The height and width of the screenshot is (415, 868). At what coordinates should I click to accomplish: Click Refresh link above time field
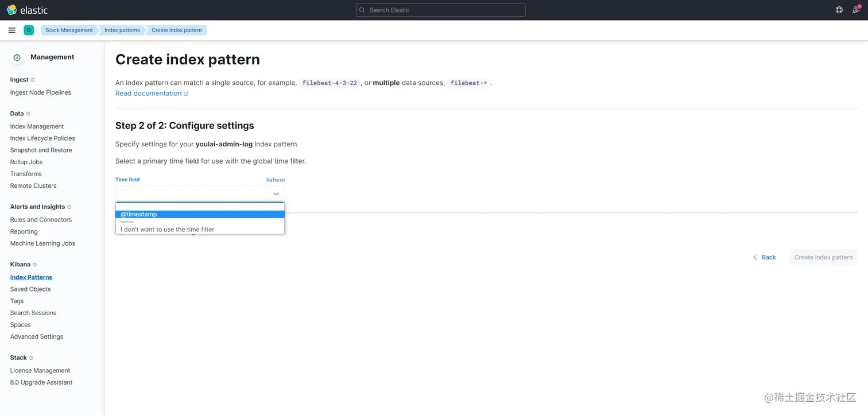276,180
